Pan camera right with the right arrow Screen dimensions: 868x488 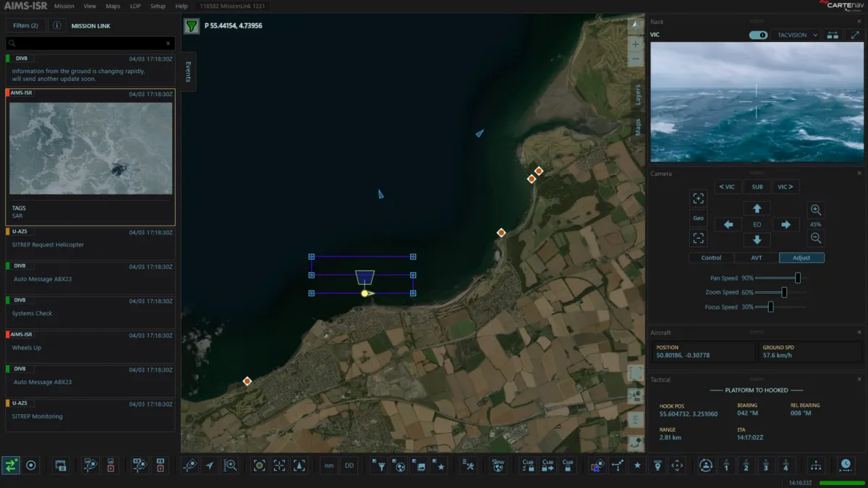[x=786, y=225]
